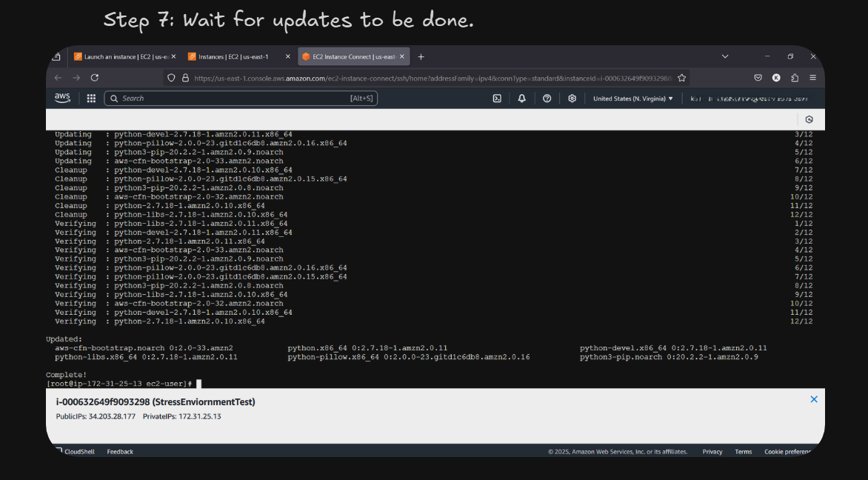Go back to the previous page
Viewport: 868px width, 480px height.
point(58,78)
